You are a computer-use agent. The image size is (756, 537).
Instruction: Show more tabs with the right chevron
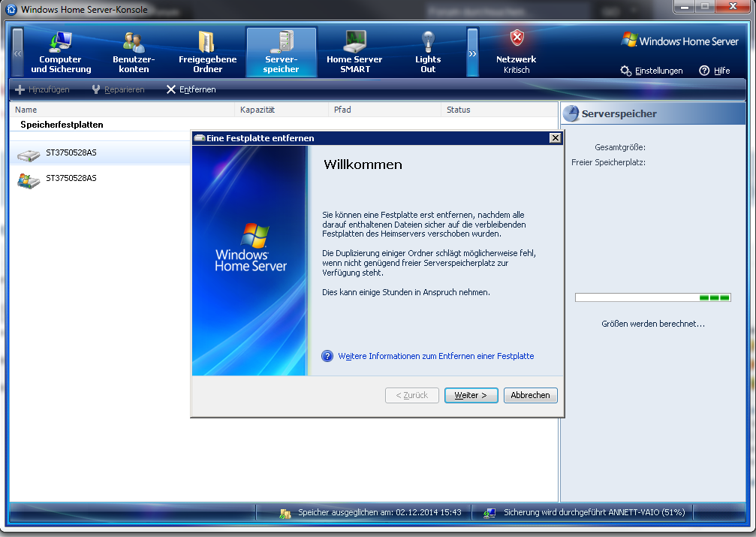coord(472,53)
